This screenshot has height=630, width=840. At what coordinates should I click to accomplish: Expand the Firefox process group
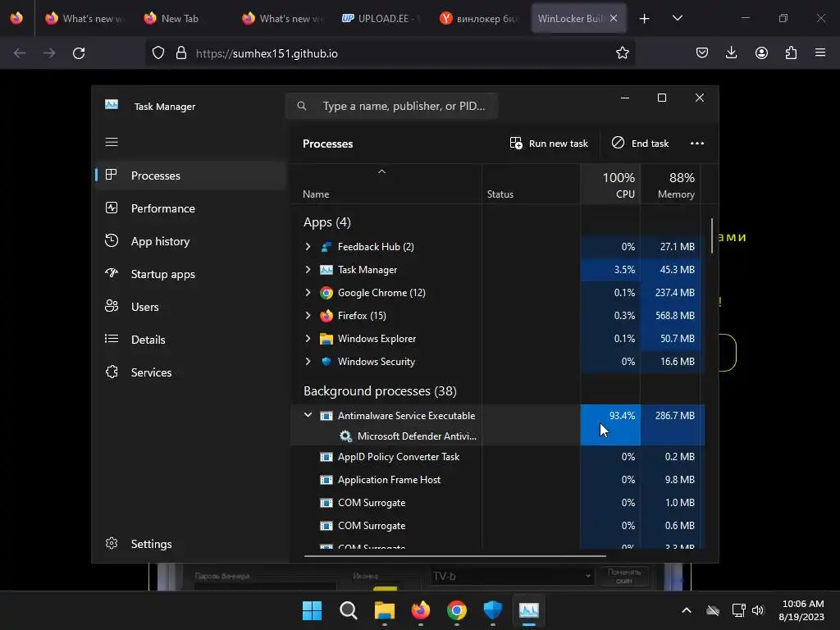tap(308, 316)
